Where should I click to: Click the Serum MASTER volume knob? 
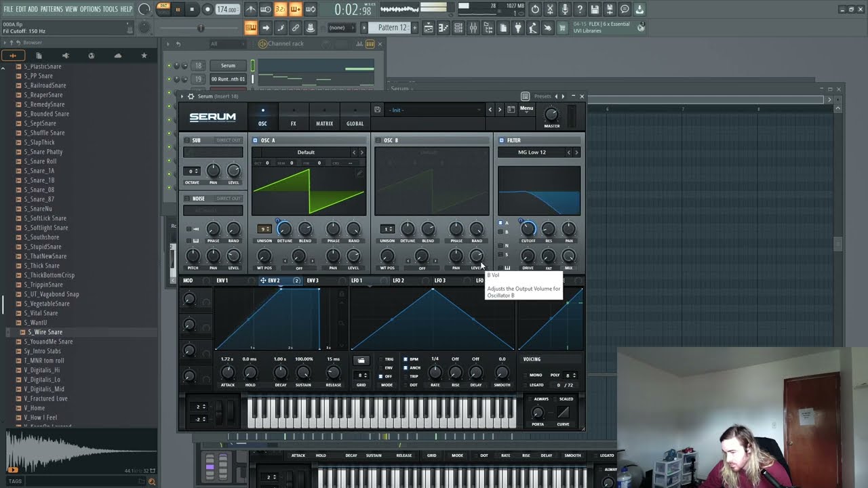[551, 115]
